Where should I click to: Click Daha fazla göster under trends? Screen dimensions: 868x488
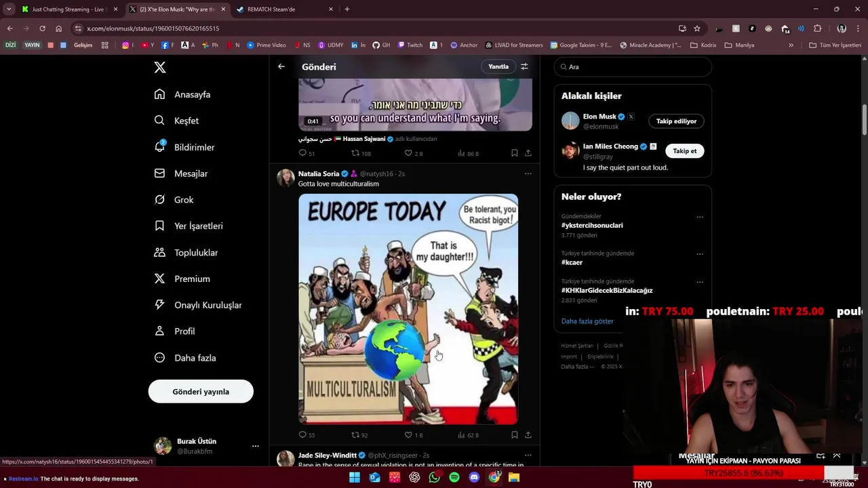click(x=587, y=321)
